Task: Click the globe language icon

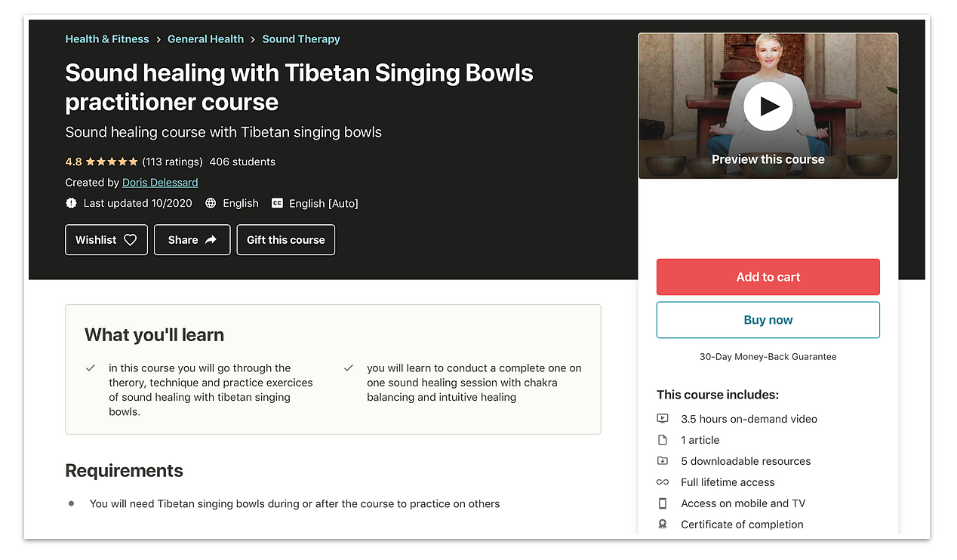Action: pyautogui.click(x=211, y=203)
